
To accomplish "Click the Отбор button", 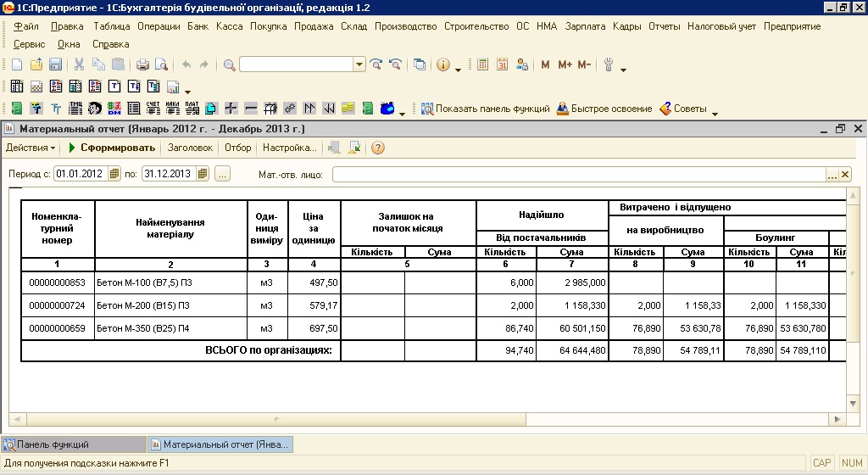I will (x=238, y=148).
